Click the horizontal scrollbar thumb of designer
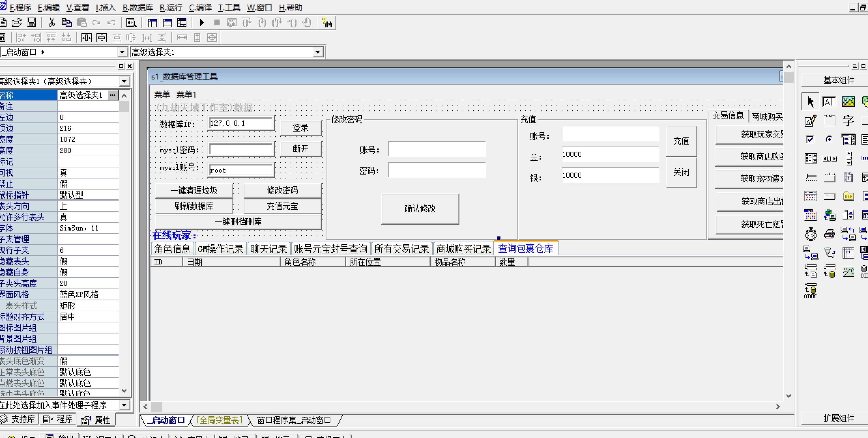This screenshot has width=868, height=438. click(157, 407)
